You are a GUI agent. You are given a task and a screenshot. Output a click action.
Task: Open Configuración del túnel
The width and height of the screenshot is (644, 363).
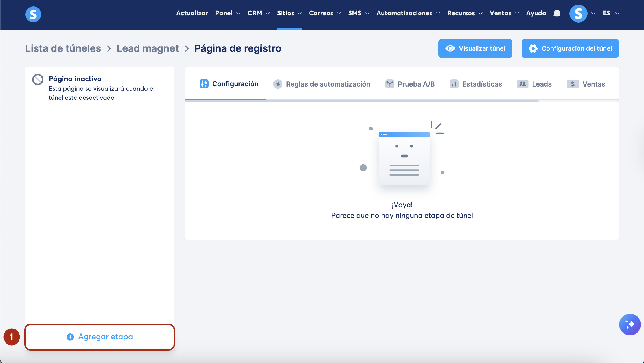tap(570, 48)
